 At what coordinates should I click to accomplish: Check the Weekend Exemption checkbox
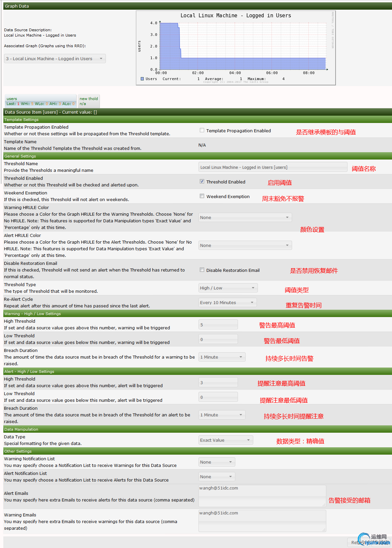point(202,196)
